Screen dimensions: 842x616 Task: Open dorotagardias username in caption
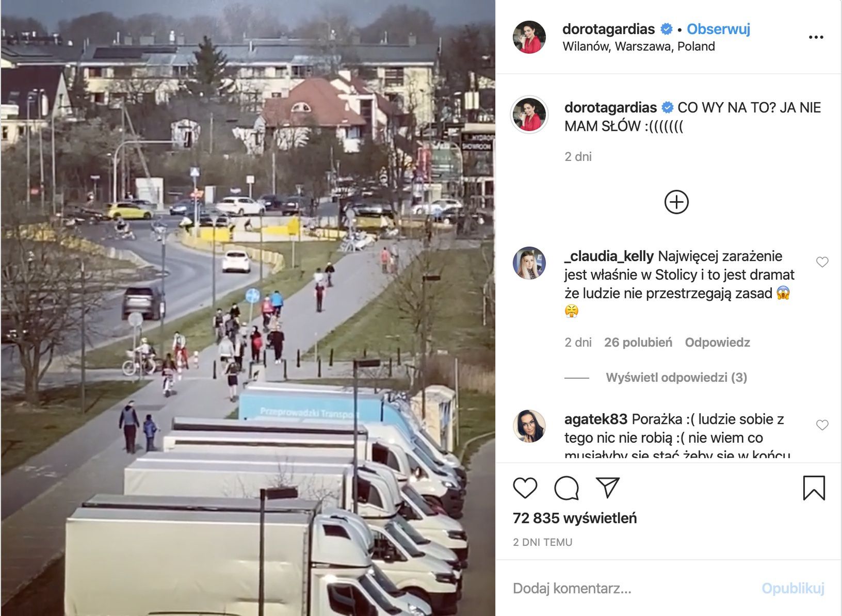[610, 107]
